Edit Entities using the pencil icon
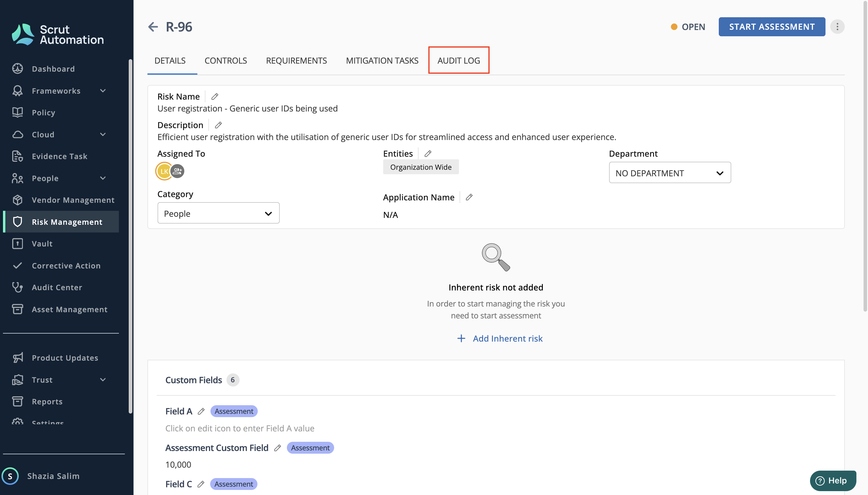This screenshot has height=495, width=868. pyautogui.click(x=428, y=154)
